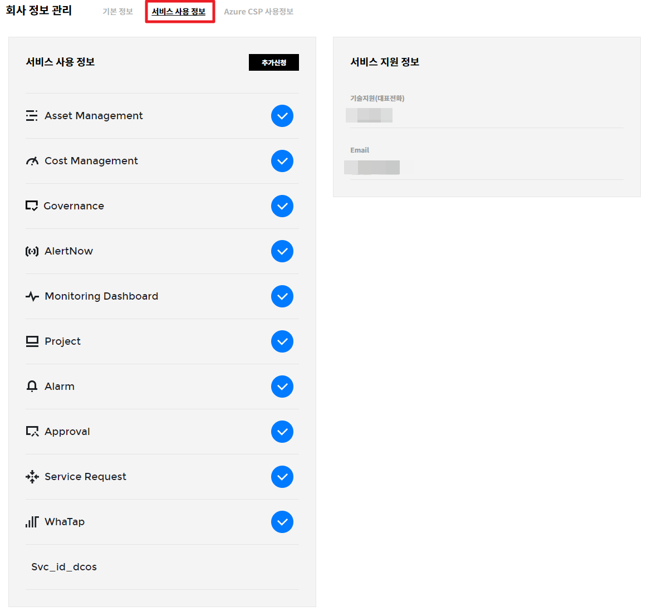The width and height of the screenshot is (672, 616).
Task: Click the AlertNow broadcast icon
Action: tap(32, 251)
